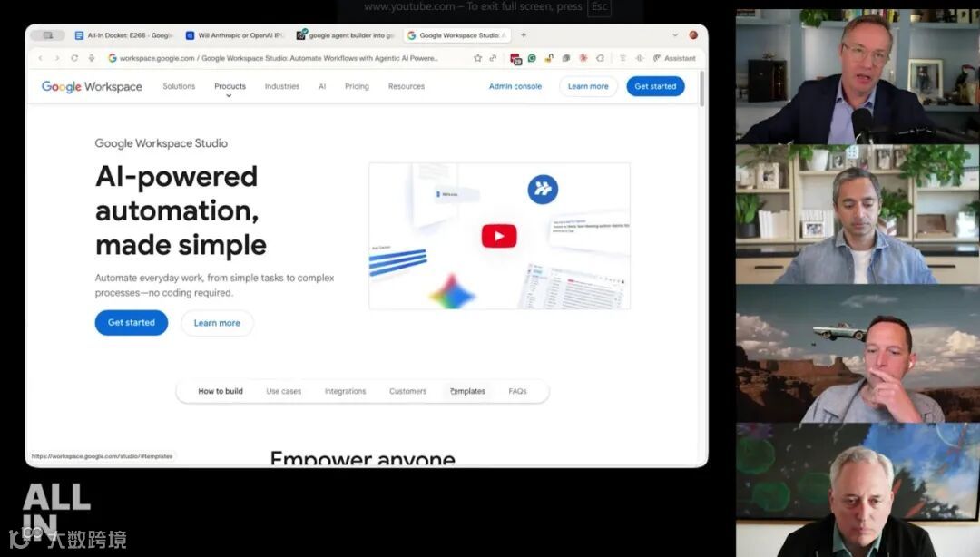Open the Resources menu

point(407,86)
